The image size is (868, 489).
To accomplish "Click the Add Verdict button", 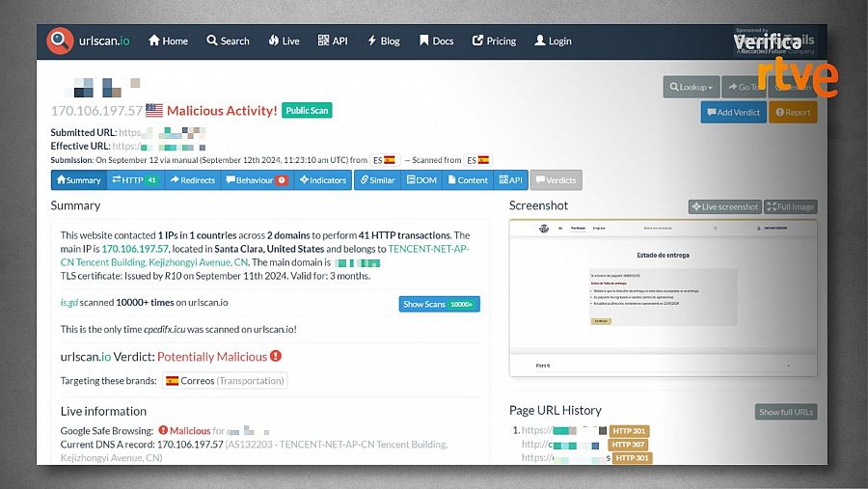I will 734,113.
